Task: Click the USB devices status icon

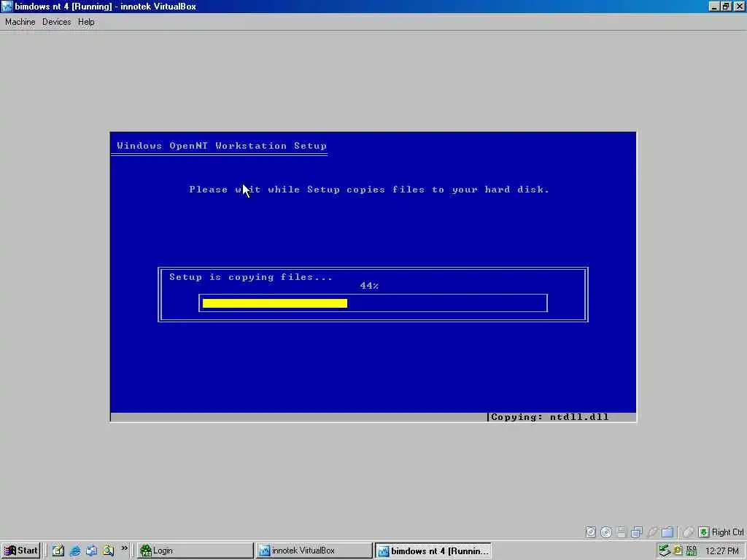Action: coord(652,532)
